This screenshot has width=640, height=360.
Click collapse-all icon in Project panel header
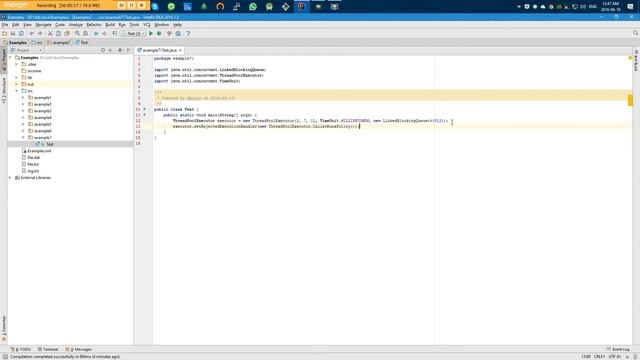point(110,50)
